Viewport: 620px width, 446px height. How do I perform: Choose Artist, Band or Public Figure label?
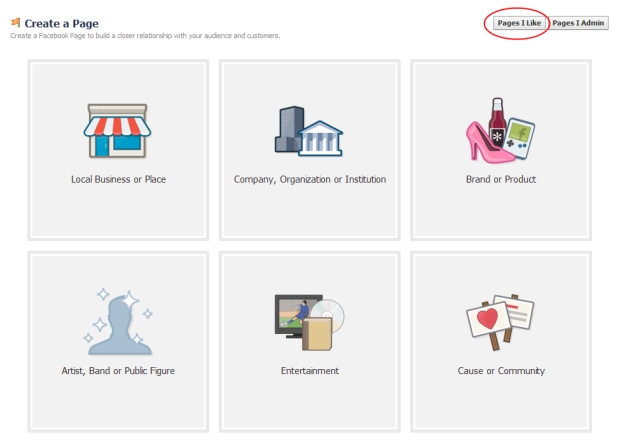118,371
